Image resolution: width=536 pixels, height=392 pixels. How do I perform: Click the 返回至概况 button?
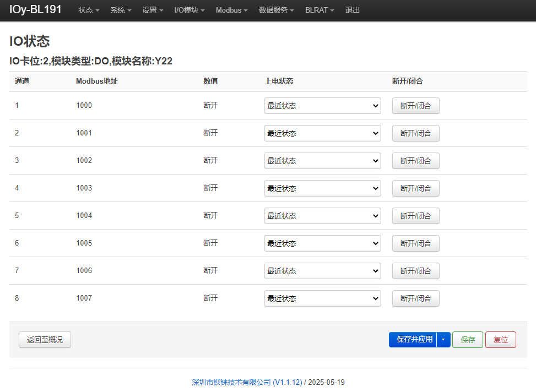pyautogui.click(x=45, y=340)
